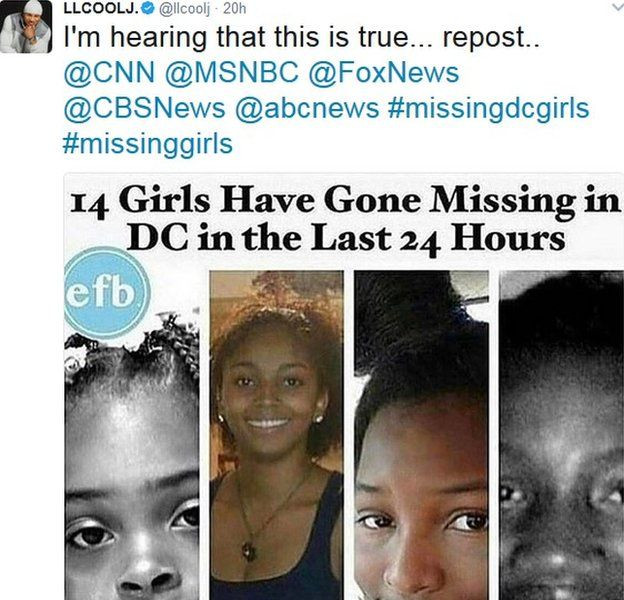Viewport: 624px width, 600px height.
Task: Browse the #missinggirls hashtag
Action: tap(148, 146)
